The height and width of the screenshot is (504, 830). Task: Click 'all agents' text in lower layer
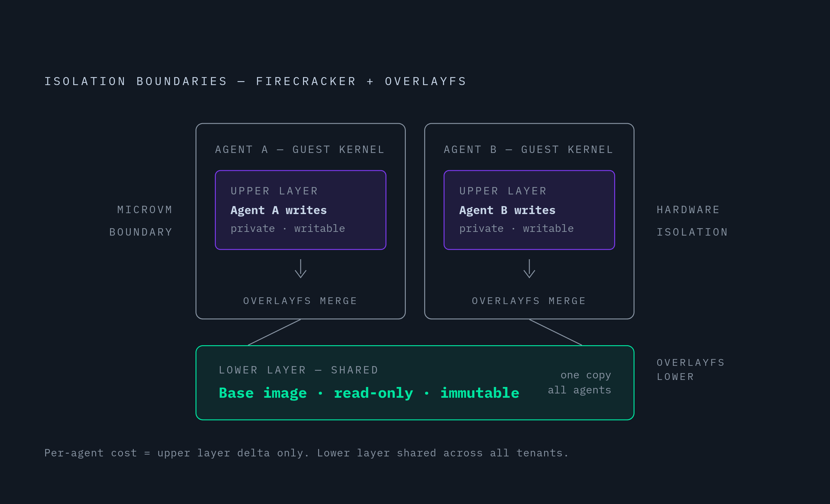[579, 390]
